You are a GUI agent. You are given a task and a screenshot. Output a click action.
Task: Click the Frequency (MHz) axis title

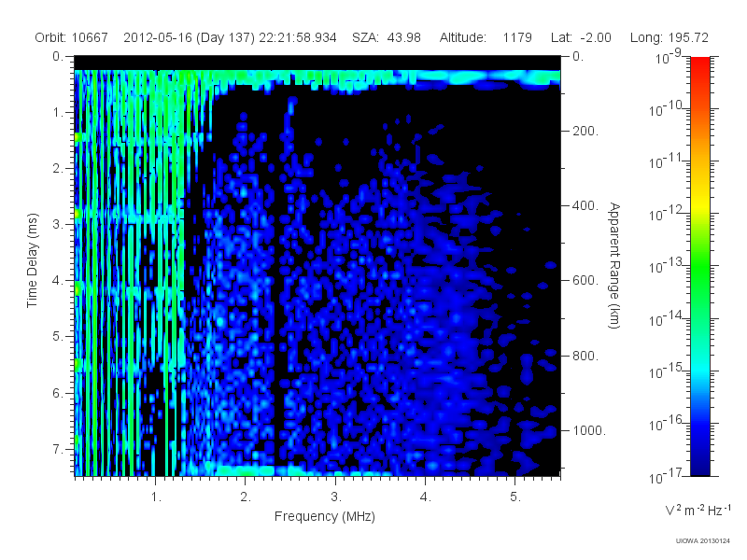325,517
